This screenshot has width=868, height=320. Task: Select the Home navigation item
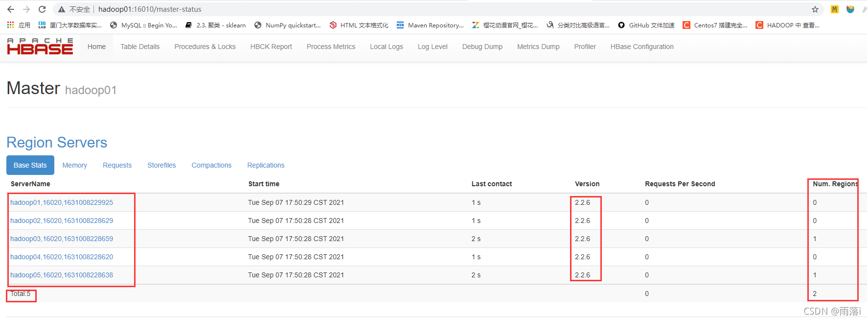pos(96,47)
